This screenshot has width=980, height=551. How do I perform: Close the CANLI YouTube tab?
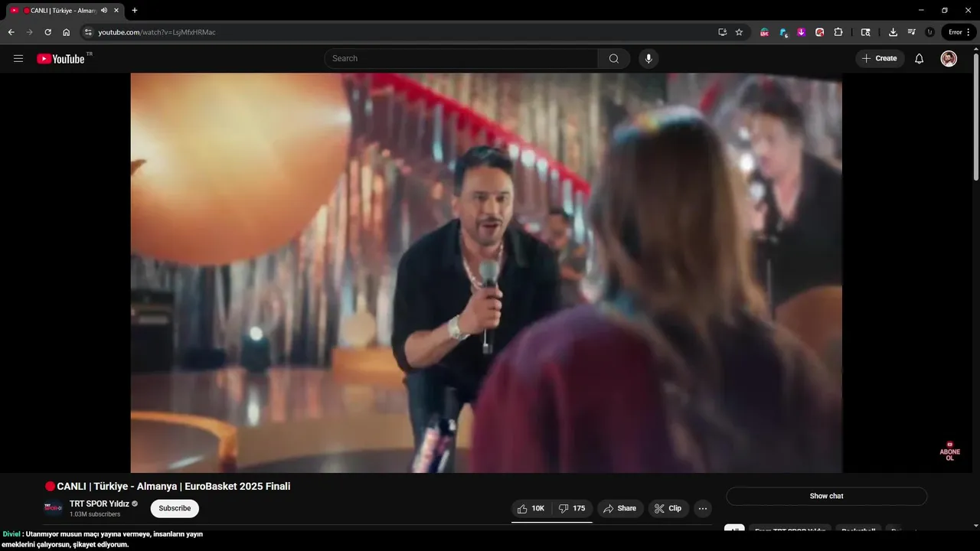coord(116,10)
